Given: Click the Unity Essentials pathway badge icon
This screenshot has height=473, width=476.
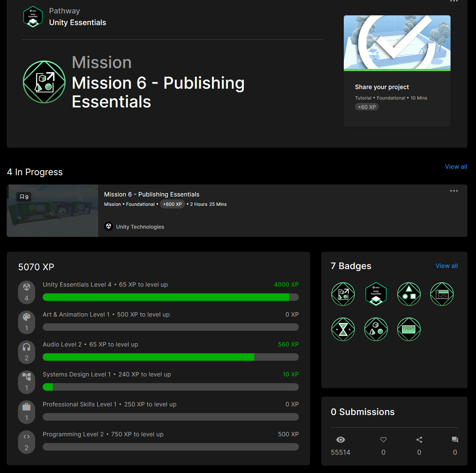Looking at the screenshot, I should tap(33, 17).
